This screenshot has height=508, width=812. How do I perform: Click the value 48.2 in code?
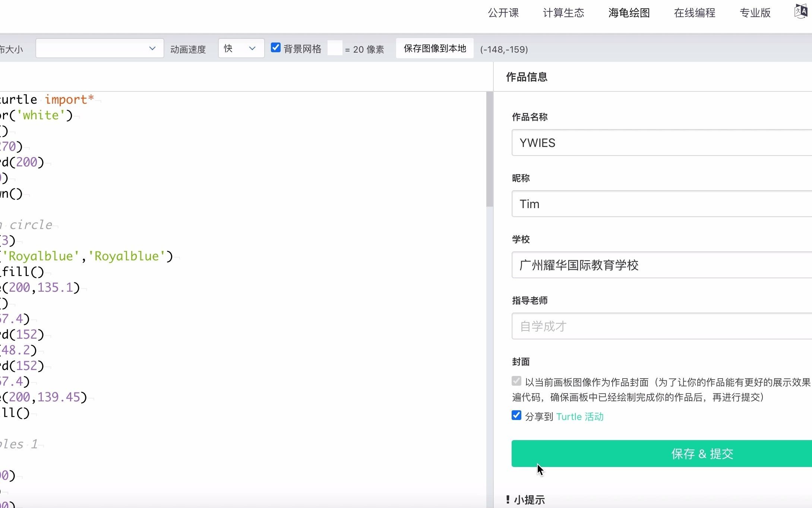pos(16,350)
